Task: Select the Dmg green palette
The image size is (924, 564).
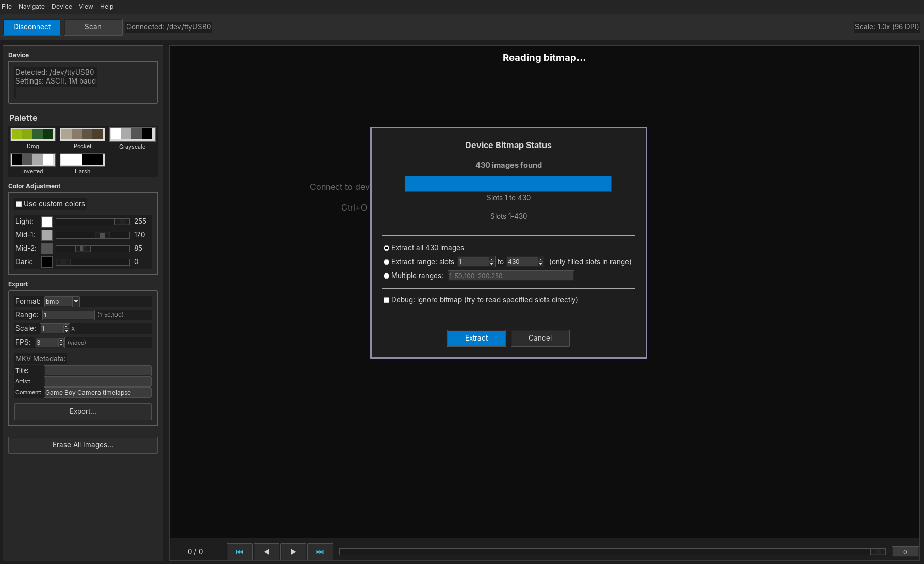Action: 33,134
